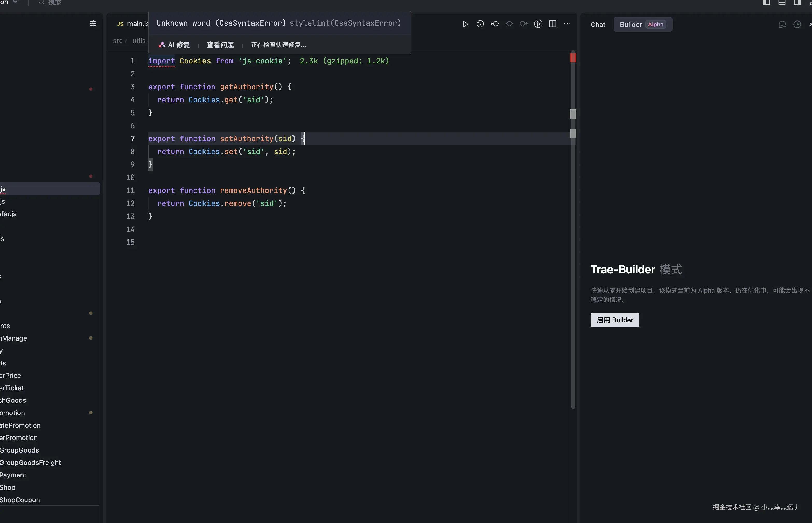The width and height of the screenshot is (812, 523).
Task: Split the editor with the split icon
Action: pos(552,24)
